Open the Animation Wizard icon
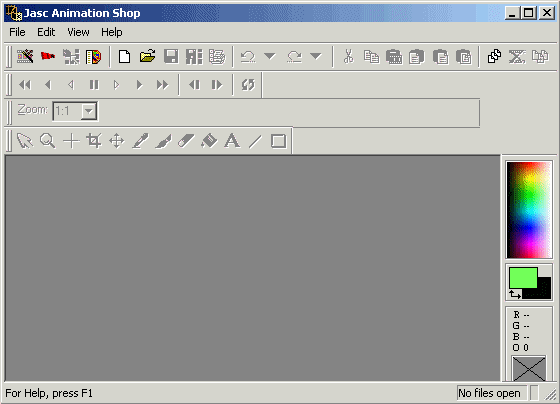The height and width of the screenshot is (404, 560). click(25, 56)
